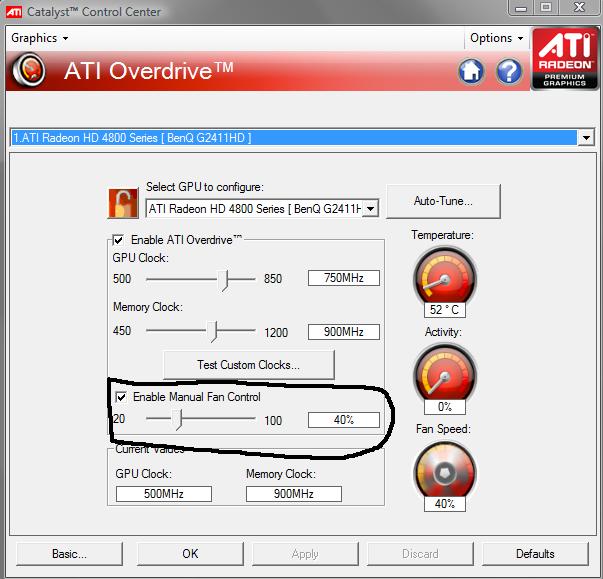Click the GPU Clock slider thumb
Viewport: 603px width, 579px height.
(223, 280)
